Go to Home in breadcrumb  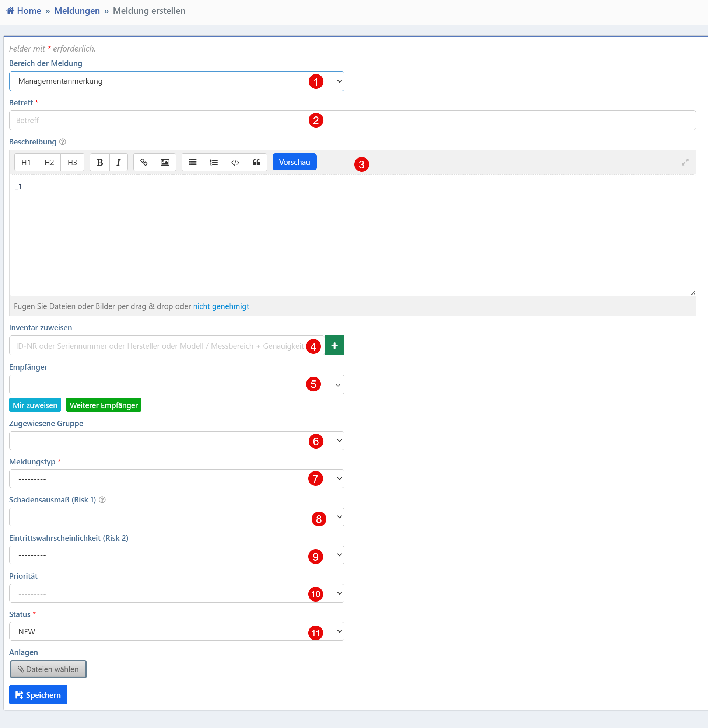pos(29,11)
